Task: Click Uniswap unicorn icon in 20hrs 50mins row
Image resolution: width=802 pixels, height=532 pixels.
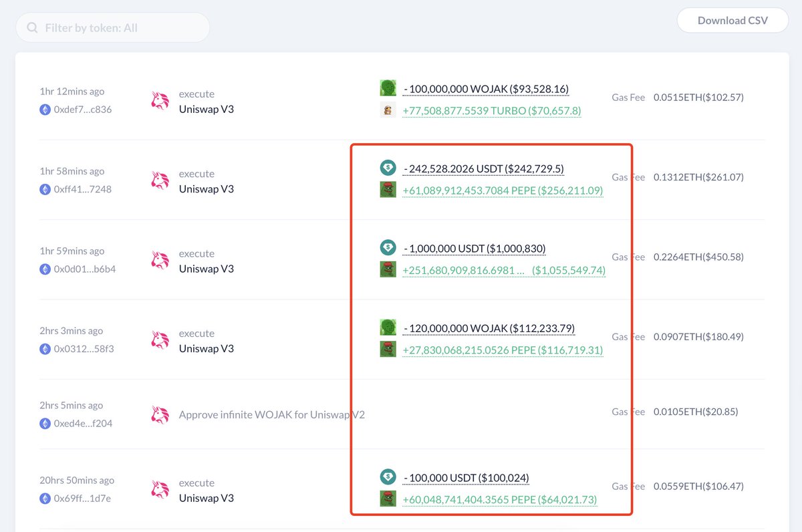Action: click(x=160, y=490)
